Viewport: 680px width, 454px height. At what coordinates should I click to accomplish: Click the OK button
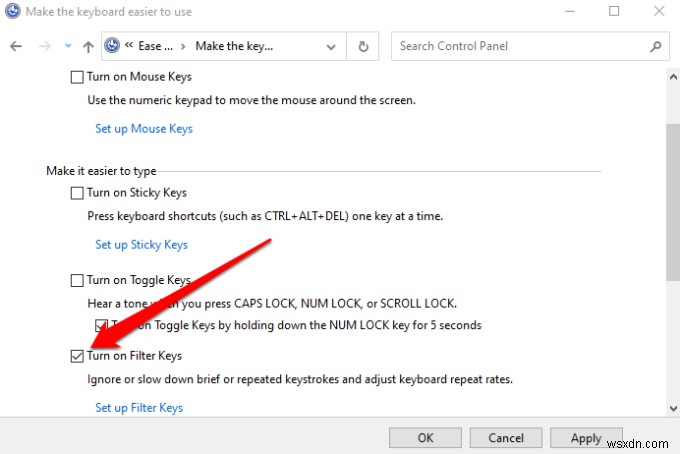pos(425,438)
